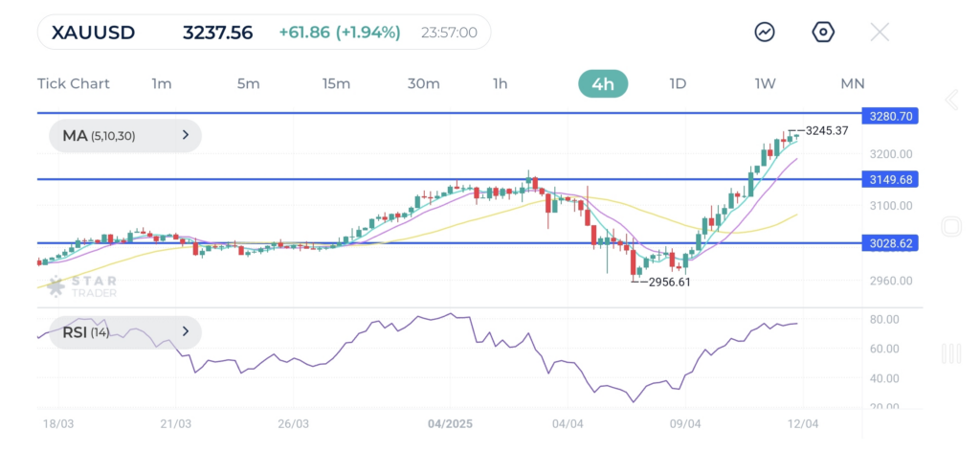Open the chart type line icon

(x=765, y=33)
